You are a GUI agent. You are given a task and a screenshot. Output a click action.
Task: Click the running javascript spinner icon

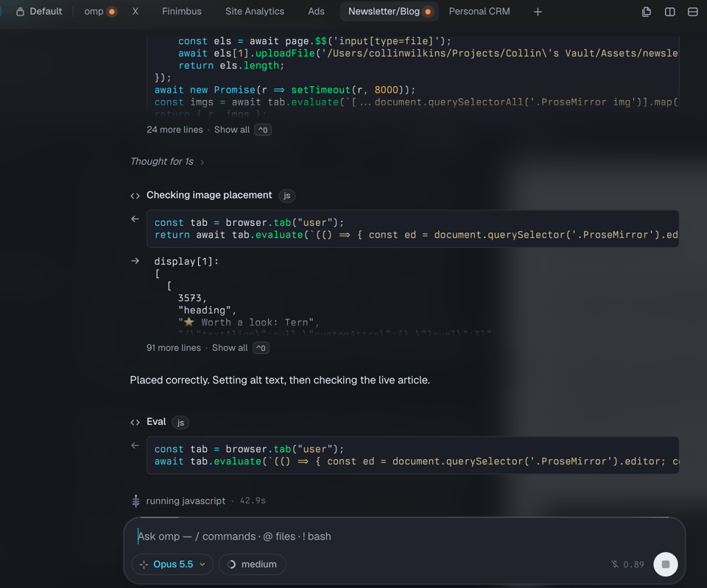point(136,500)
